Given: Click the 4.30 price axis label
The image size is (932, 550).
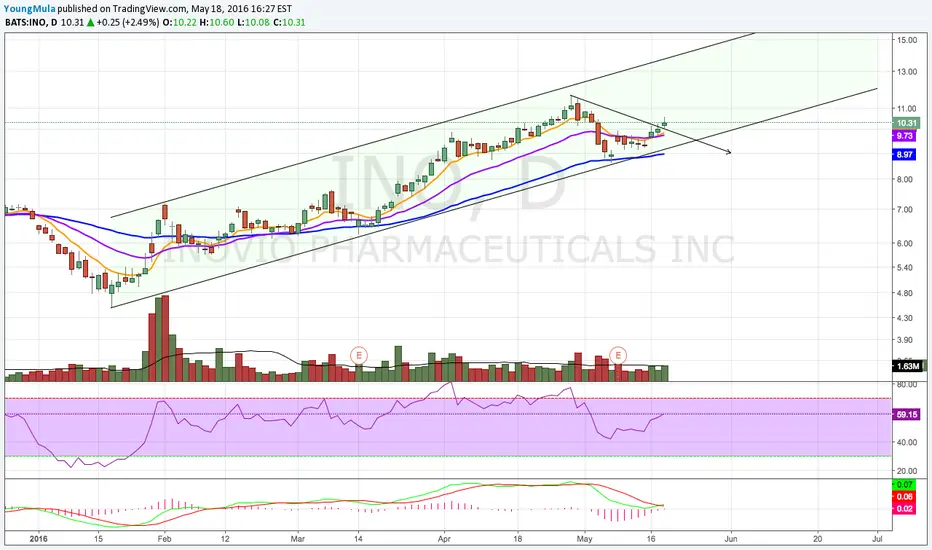Looking at the screenshot, I should [x=905, y=318].
